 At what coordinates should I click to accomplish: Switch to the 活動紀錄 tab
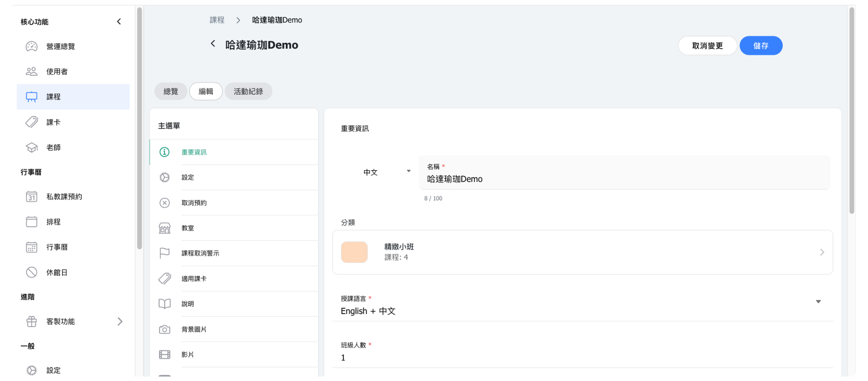(248, 91)
